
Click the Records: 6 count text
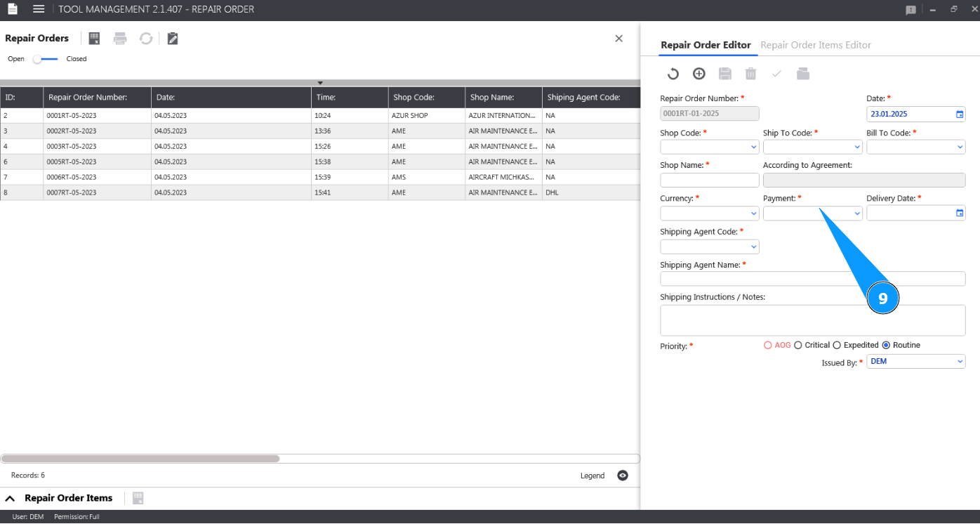[28, 476]
